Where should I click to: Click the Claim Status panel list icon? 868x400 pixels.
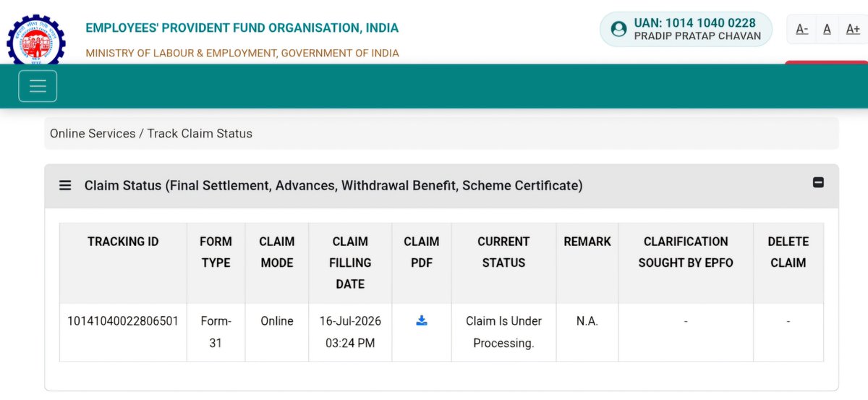pyautogui.click(x=65, y=185)
